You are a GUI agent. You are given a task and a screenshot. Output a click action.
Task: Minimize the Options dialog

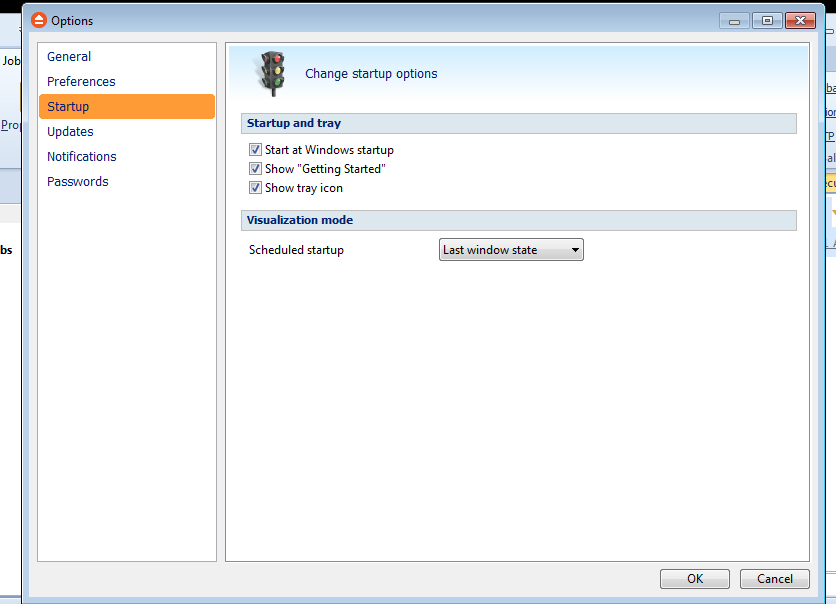point(735,20)
